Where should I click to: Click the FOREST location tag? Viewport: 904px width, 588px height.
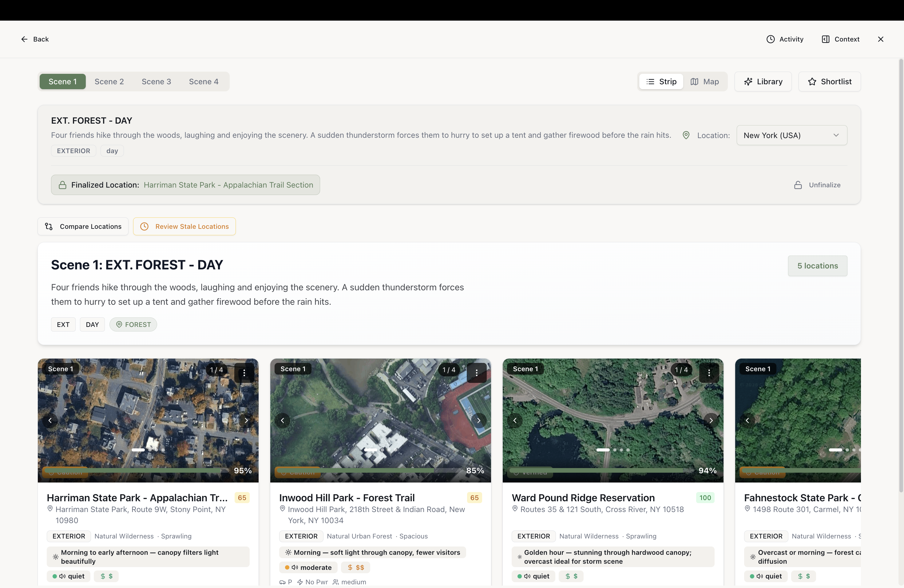coord(133,324)
